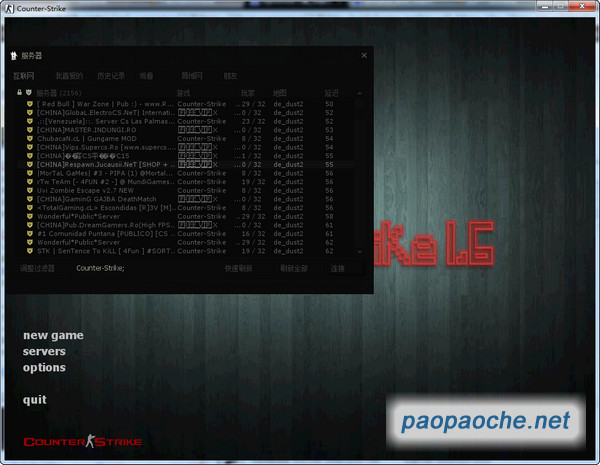600x465 pixels.
Task: Click the 连接 connect button
Action: (x=344, y=268)
